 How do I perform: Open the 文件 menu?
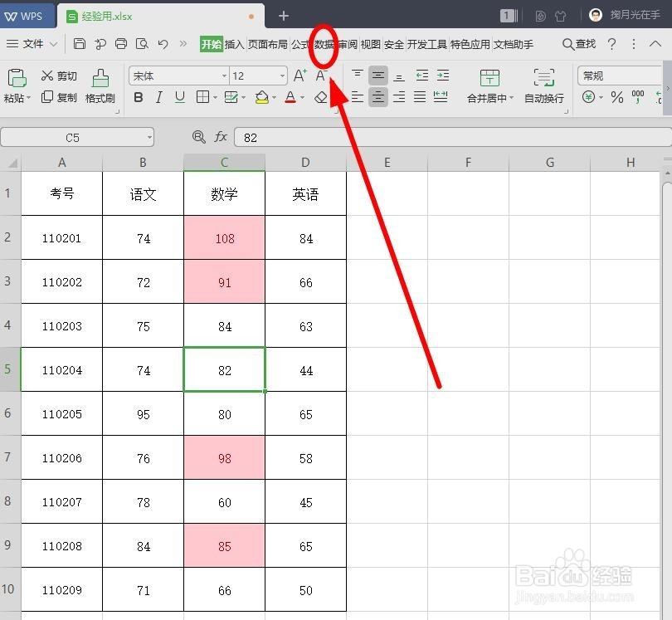33,43
